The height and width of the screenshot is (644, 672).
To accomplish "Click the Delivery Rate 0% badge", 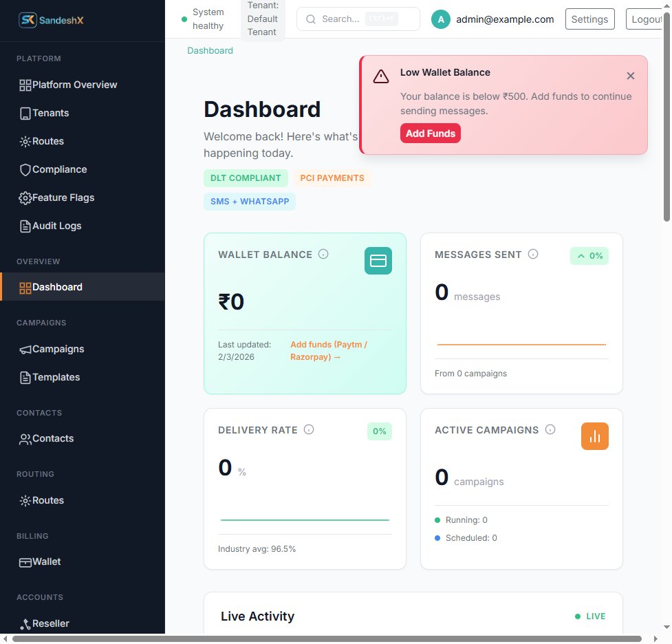I will tap(379, 431).
